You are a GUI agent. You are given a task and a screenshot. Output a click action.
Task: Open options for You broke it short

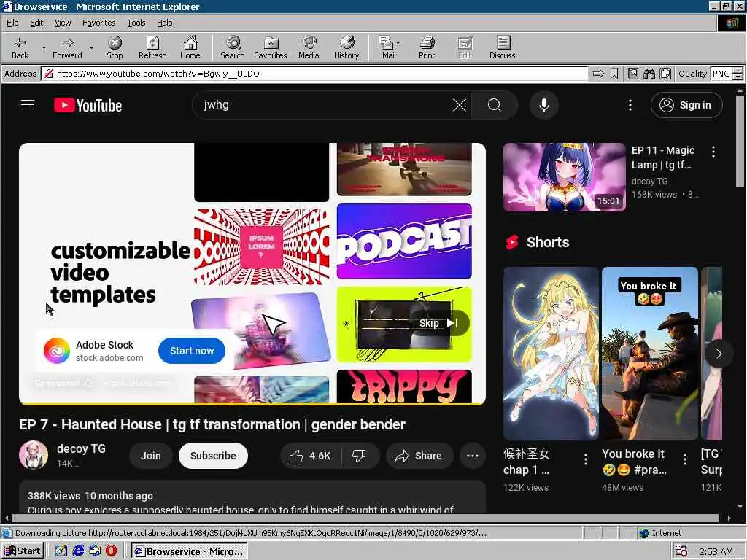pos(684,459)
